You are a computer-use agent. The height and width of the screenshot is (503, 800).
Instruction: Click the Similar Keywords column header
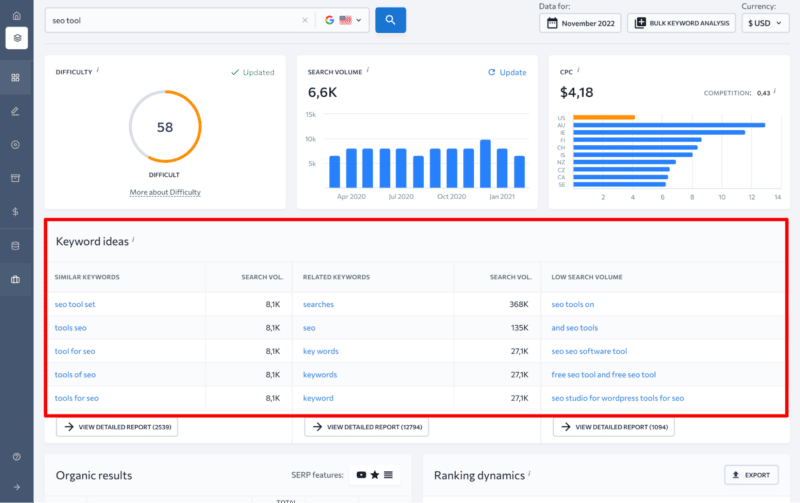coord(88,277)
